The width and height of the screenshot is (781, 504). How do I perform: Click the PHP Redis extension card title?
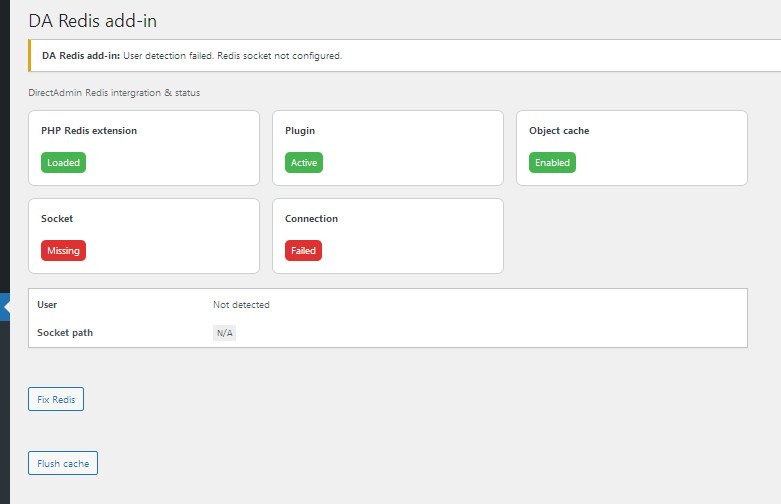pos(89,131)
